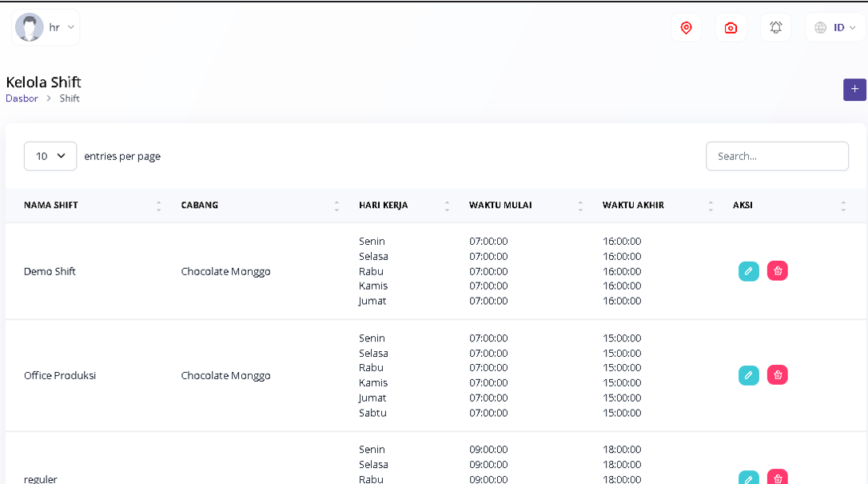The image size is (868, 484).
Task: Click the red location pin icon
Action: [686, 28]
